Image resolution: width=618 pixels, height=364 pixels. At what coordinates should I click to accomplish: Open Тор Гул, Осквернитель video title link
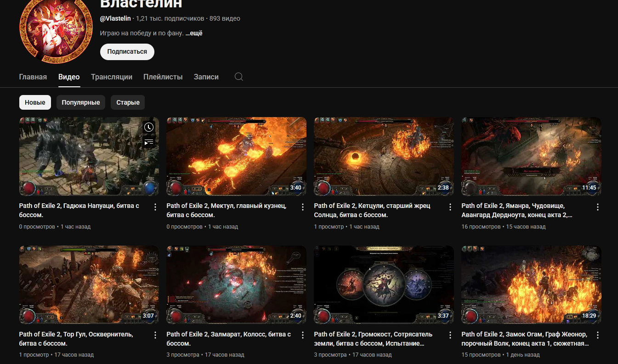pos(76,339)
